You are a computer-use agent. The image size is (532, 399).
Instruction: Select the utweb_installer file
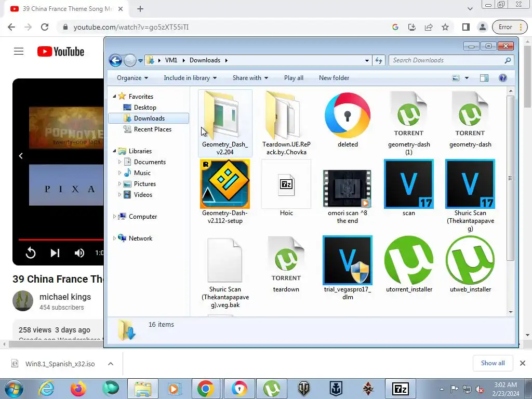(470, 264)
